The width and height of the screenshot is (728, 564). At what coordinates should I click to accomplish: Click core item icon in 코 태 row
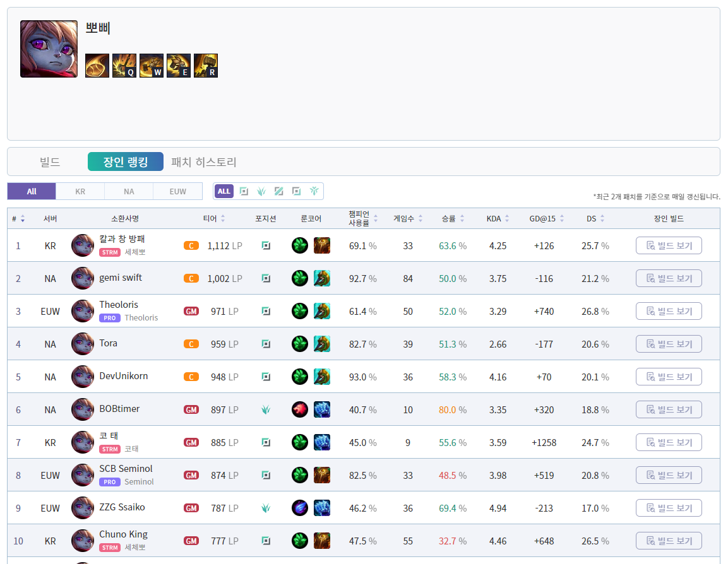point(322,442)
